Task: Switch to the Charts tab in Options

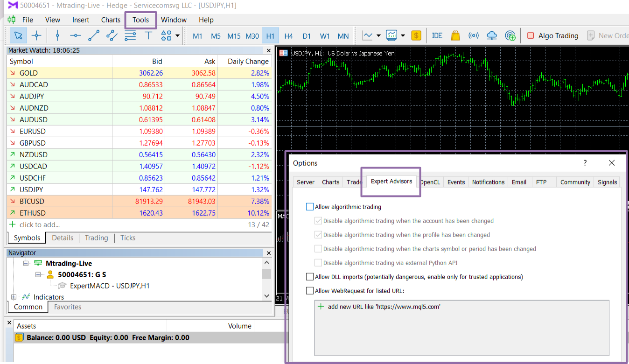Action: click(330, 182)
